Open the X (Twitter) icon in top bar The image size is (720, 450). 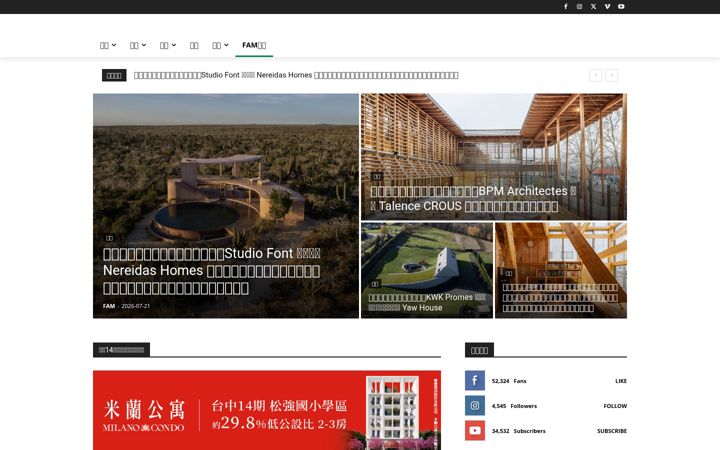[593, 6]
